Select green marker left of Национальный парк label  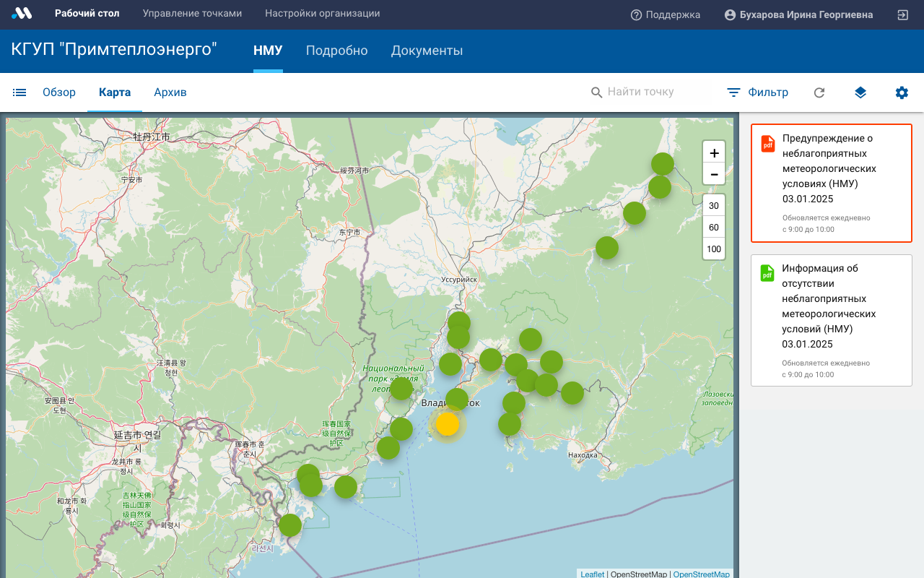point(401,388)
